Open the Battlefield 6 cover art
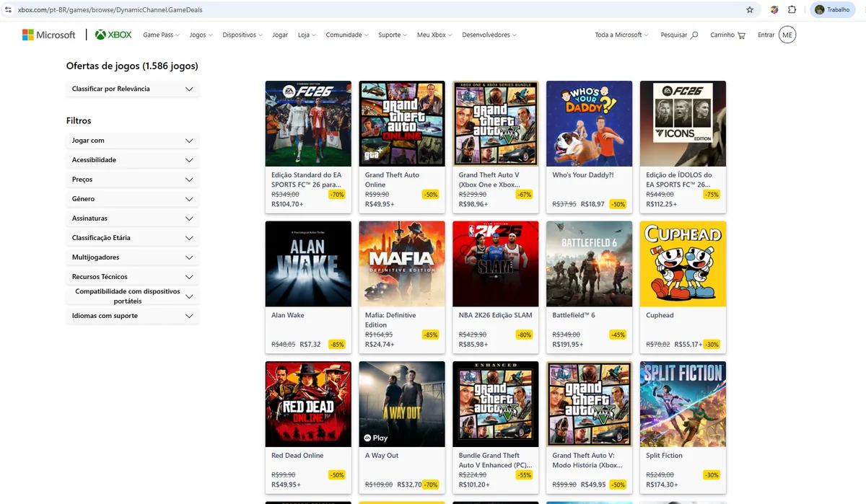This screenshot has width=866, height=504. 589,264
